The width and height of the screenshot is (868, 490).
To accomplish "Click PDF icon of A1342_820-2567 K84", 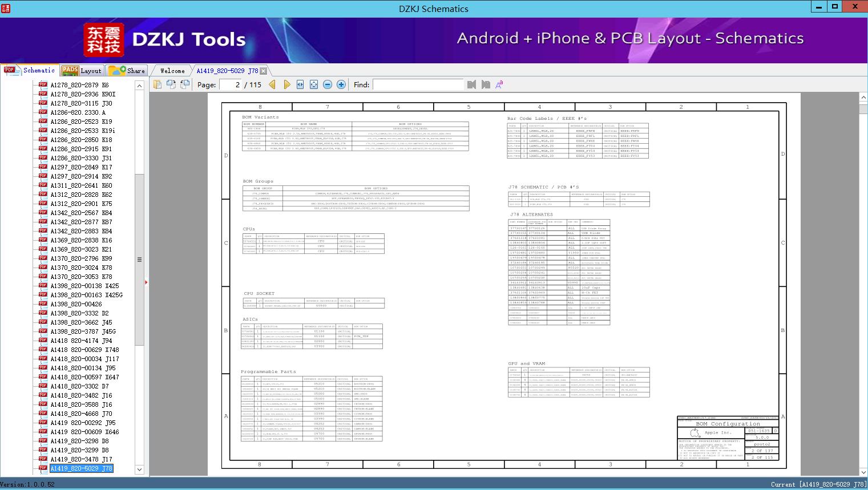I will point(43,213).
